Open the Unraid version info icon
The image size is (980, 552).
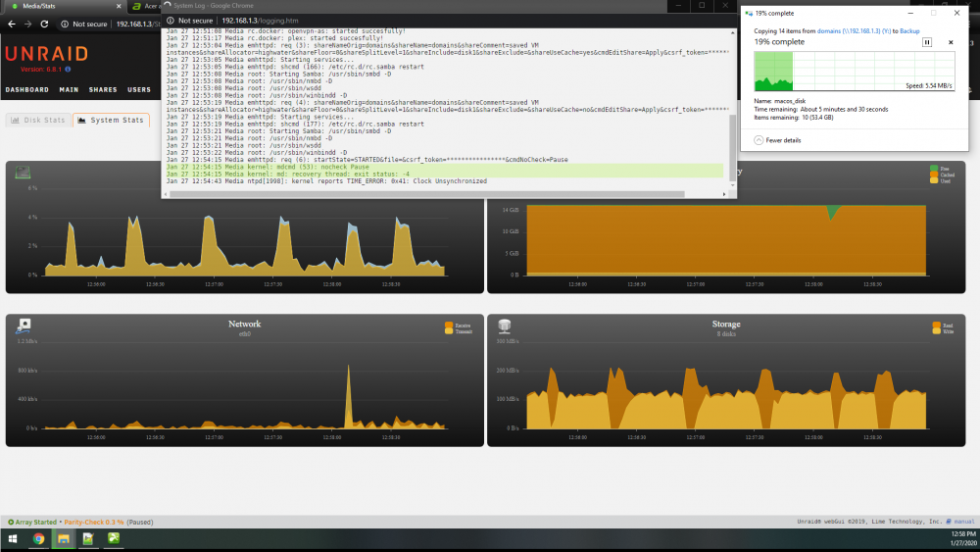[68, 70]
